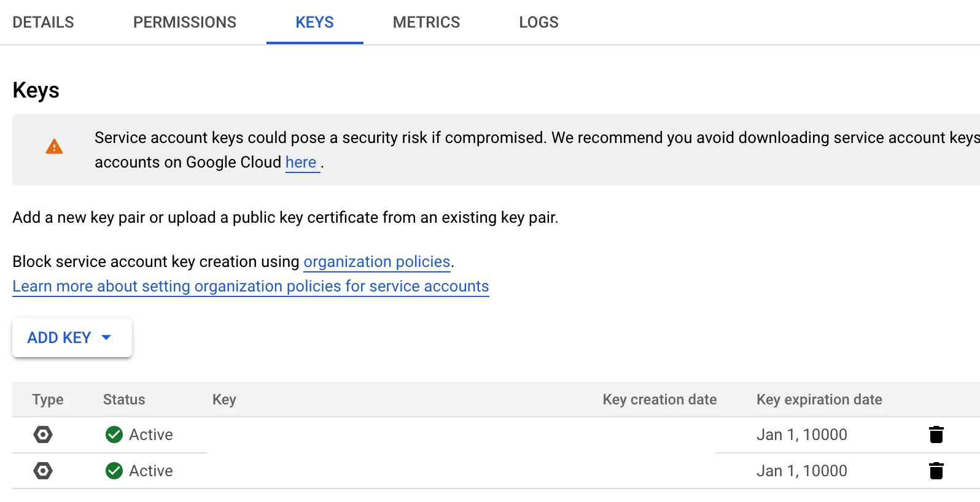Click the Key expiration date column header
The width and height of the screenshot is (980, 502).
coord(819,400)
